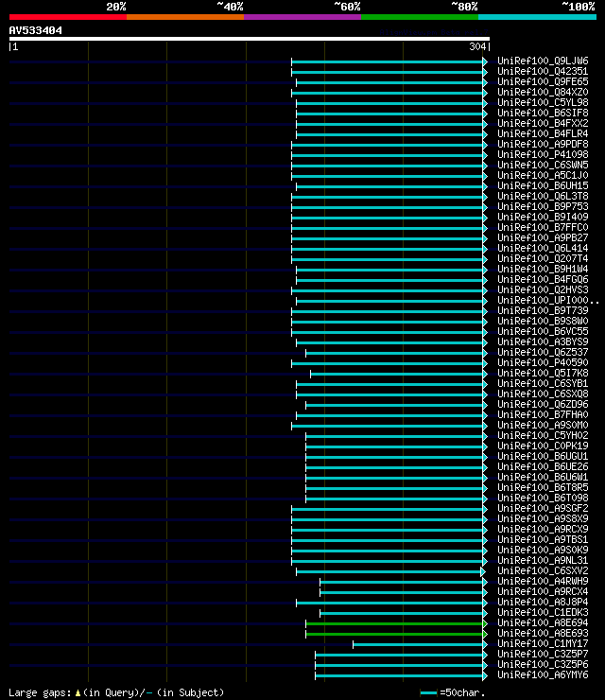Click UniRef100_P40590 label
605x700 pixels.
pos(543,362)
